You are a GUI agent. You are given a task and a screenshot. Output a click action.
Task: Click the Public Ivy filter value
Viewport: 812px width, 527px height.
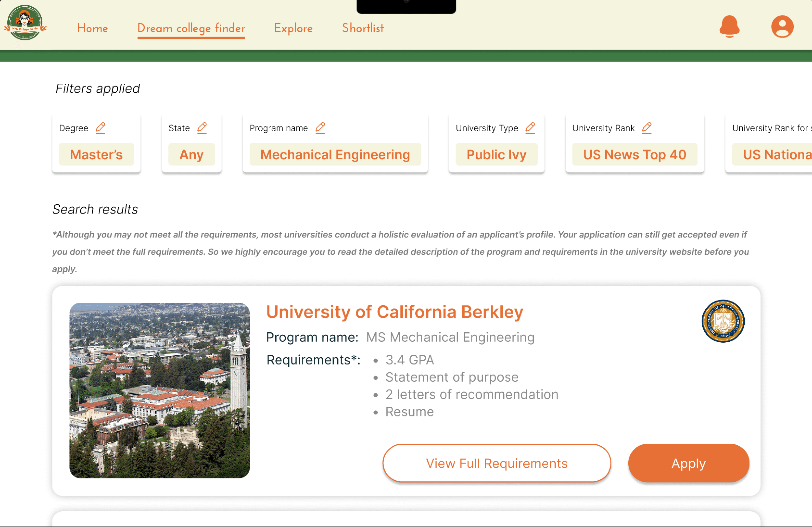point(496,155)
